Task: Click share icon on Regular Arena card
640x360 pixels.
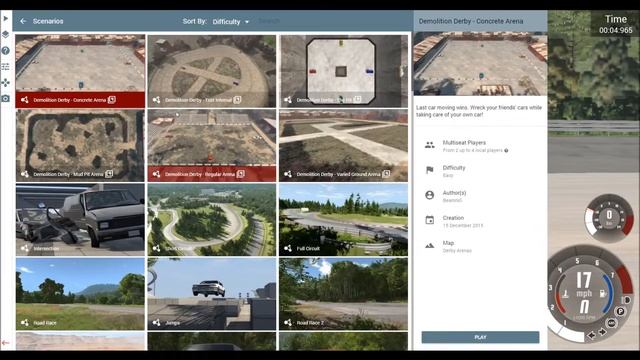Action: (156, 174)
